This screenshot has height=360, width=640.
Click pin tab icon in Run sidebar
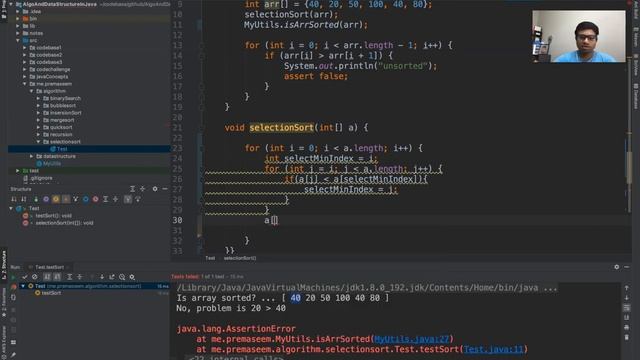(x=13, y=355)
